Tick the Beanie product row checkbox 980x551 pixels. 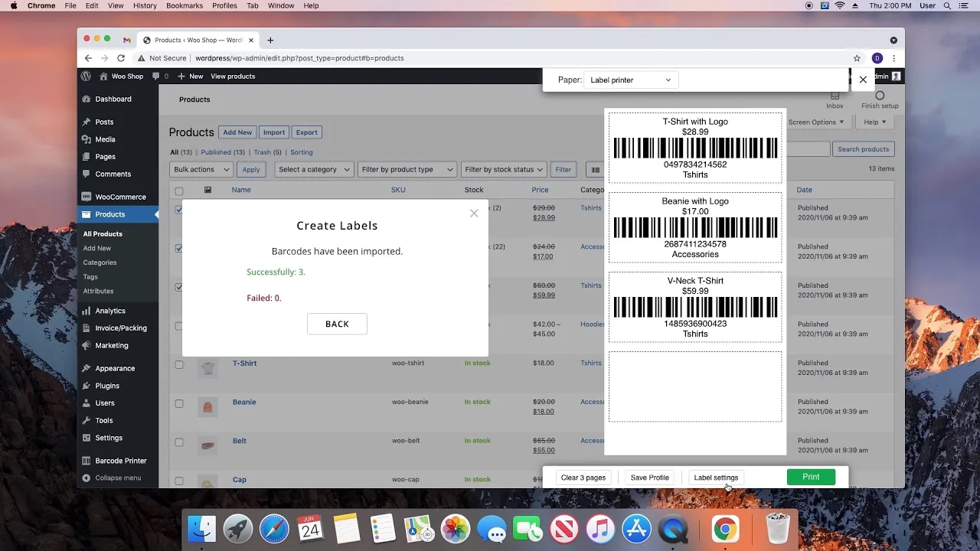179,403
